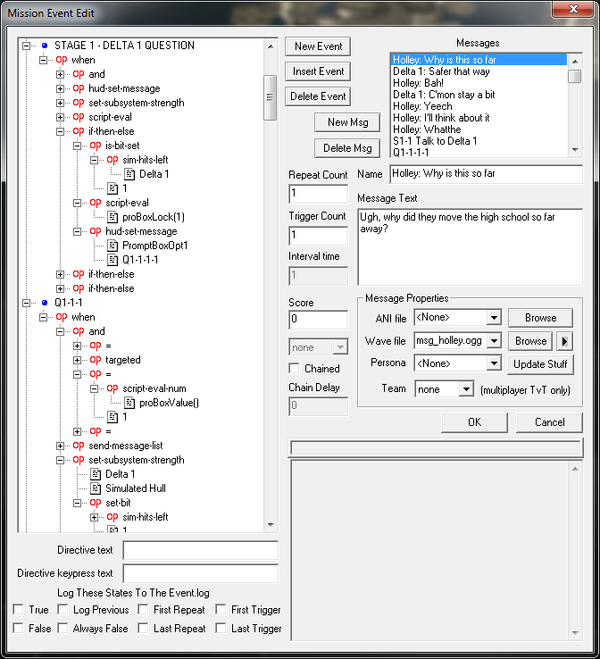Click the op icon beside hud-set-message under when
Viewport: 600px width, 659px height.
click(78, 88)
